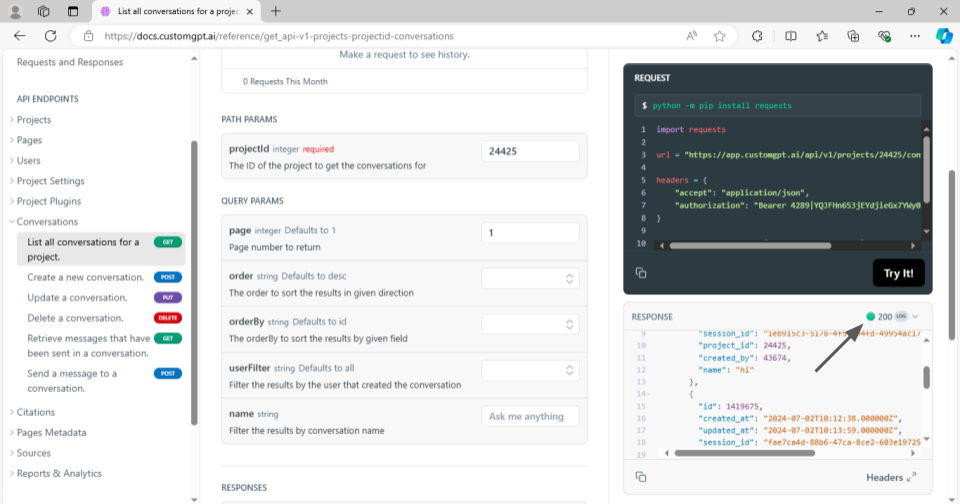The height and width of the screenshot is (504, 960).
Task: Refresh the current page
Action: [50, 36]
